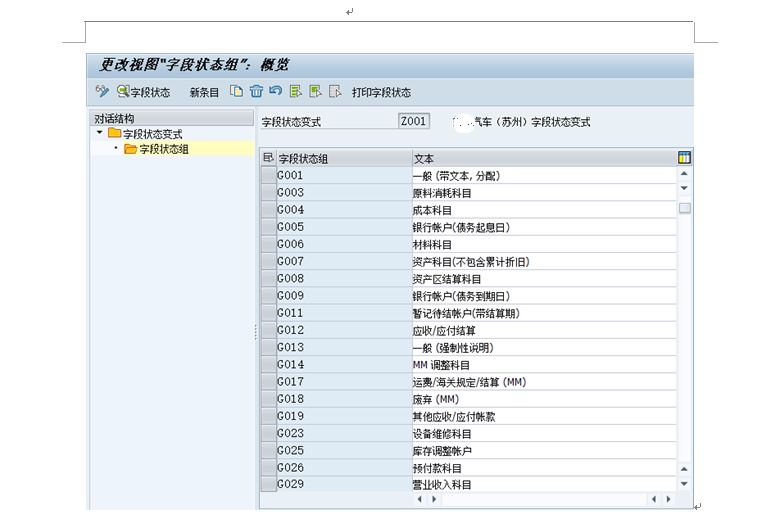Click text cell 原料消耗科目

544,193
